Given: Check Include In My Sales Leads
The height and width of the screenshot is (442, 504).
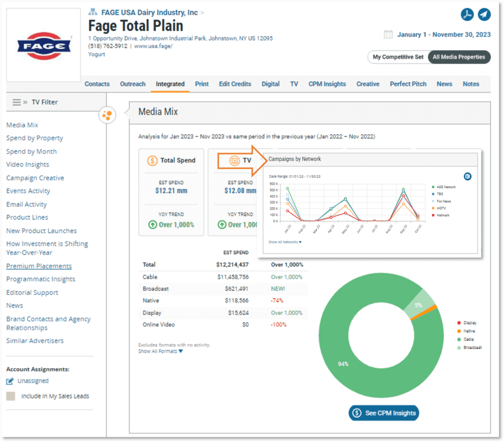Looking at the screenshot, I should click(11, 396).
